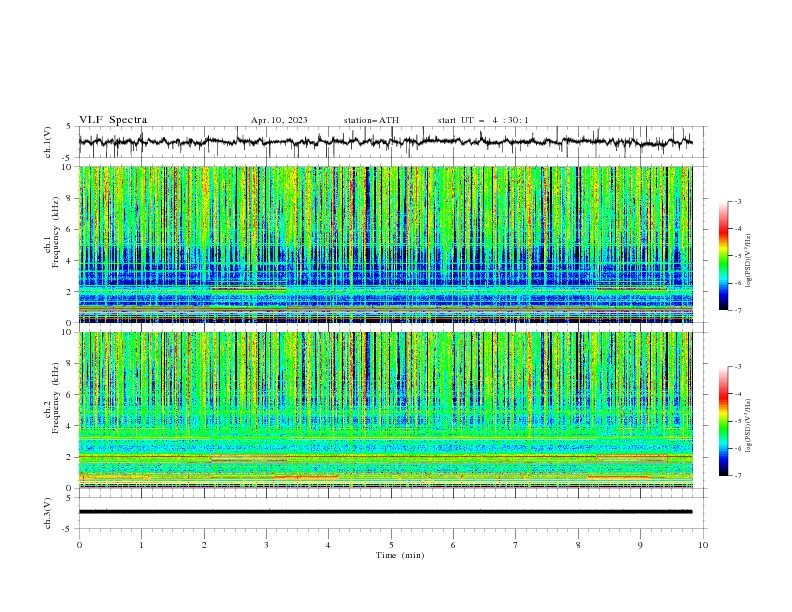Click the "-7" tick on the upper colorbar
792x612 pixels.
tap(738, 310)
